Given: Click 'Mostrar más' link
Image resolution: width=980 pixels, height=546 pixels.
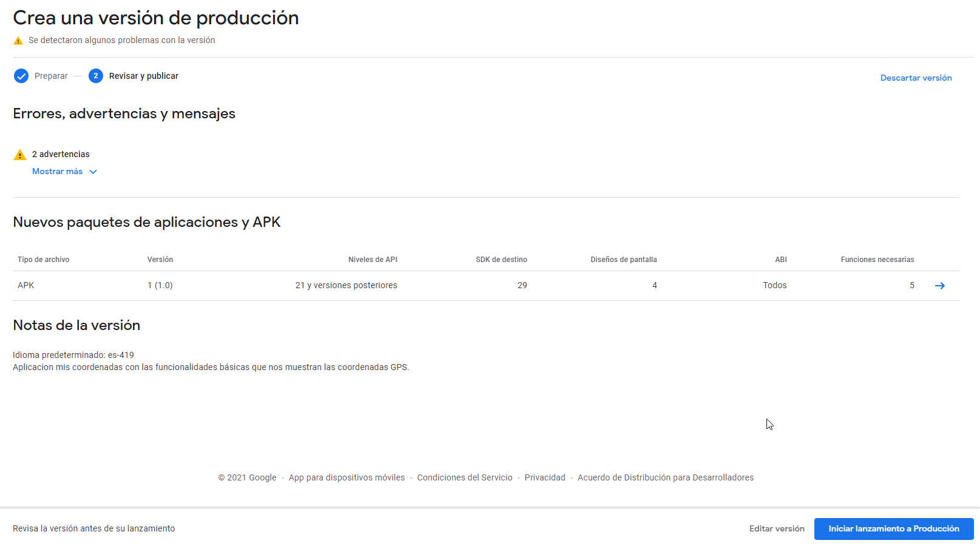Looking at the screenshot, I should pyautogui.click(x=57, y=172).
